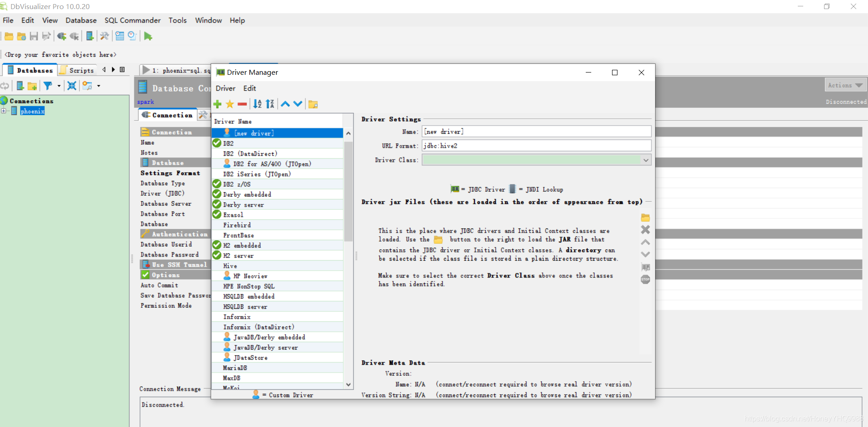This screenshot has width=868, height=427.
Task: Select Exasol driver in list
Action: 277,215
